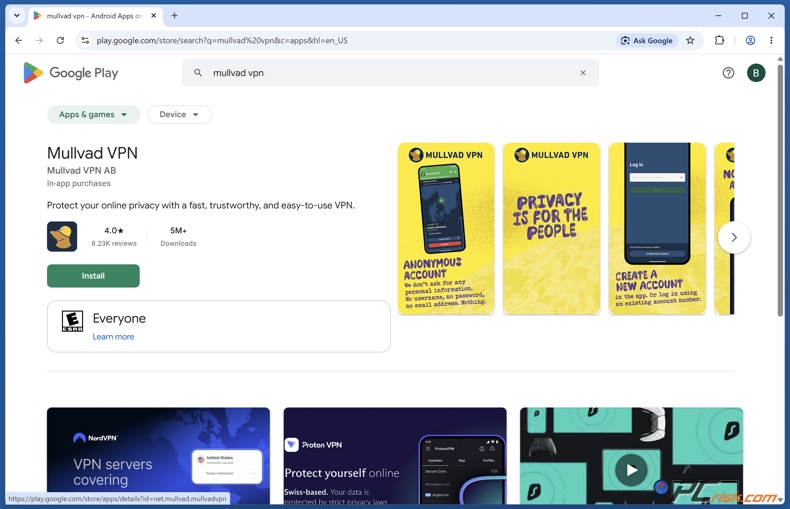Image resolution: width=790 pixels, height=509 pixels.
Task: Install the Mullvad VPN app
Action: click(93, 276)
